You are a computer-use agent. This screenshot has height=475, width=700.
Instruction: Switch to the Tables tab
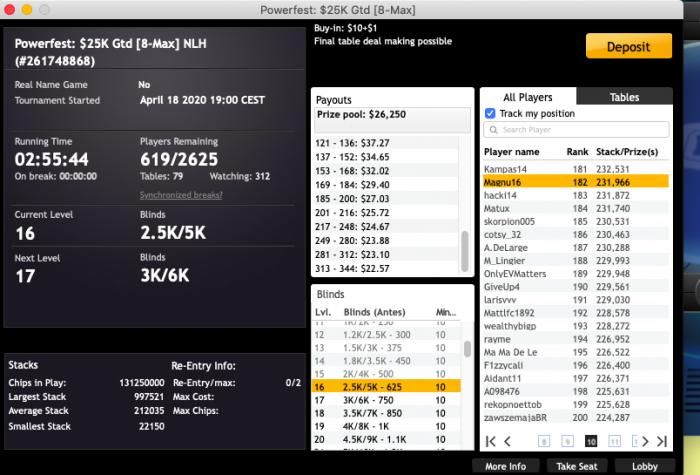click(x=624, y=97)
